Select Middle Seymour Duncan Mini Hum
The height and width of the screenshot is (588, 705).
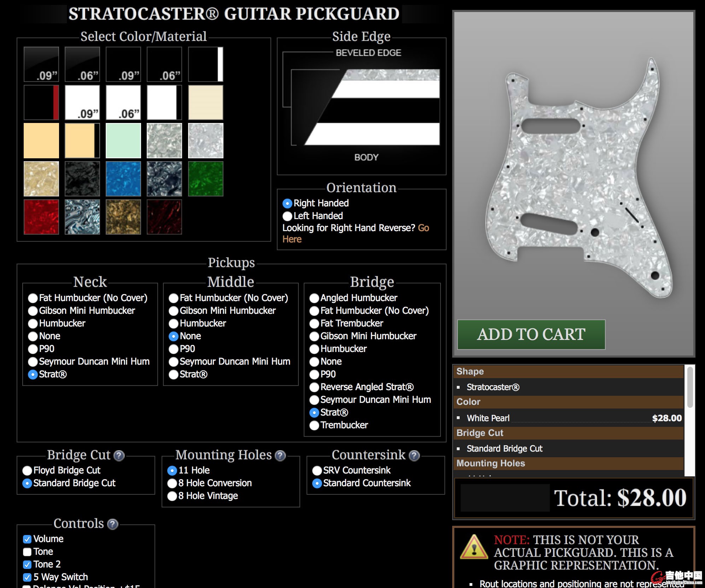tap(174, 362)
